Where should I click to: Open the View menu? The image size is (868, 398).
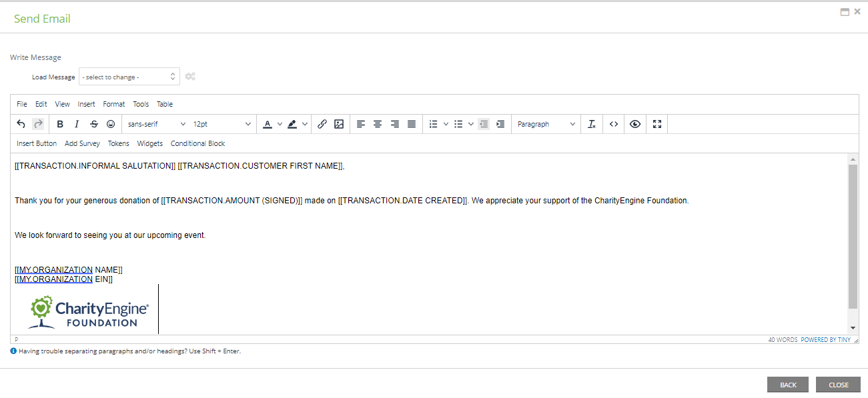click(x=62, y=104)
